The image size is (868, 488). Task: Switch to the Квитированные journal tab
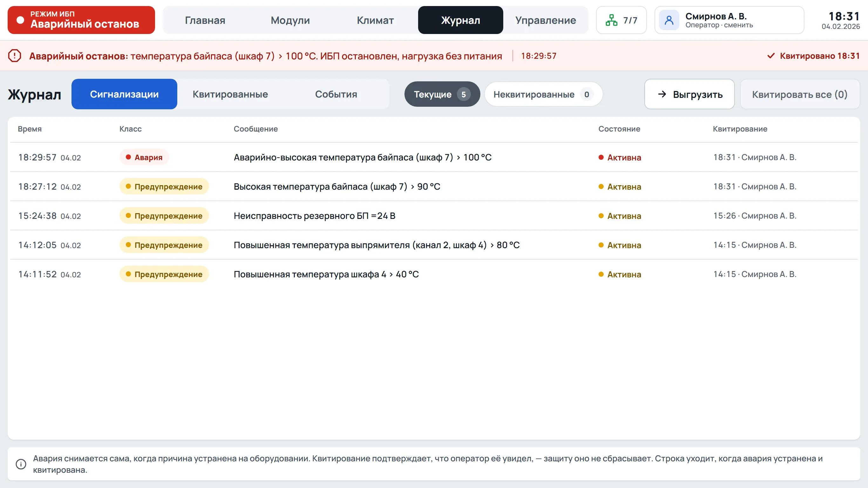pyautogui.click(x=230, y=94)
